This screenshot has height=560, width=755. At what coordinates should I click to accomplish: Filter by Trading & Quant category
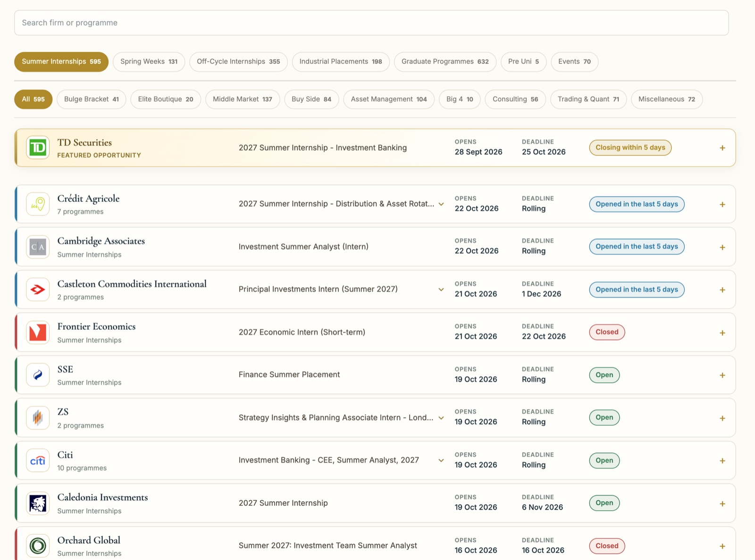[588, 100]
